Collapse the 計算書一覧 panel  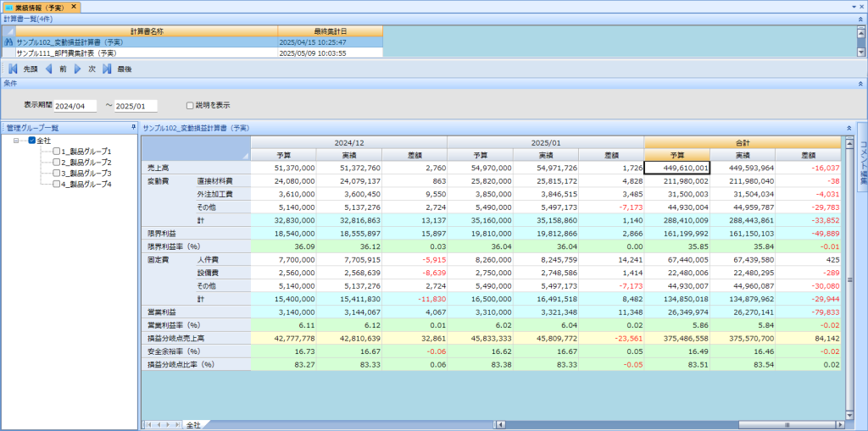click(861, 19)
